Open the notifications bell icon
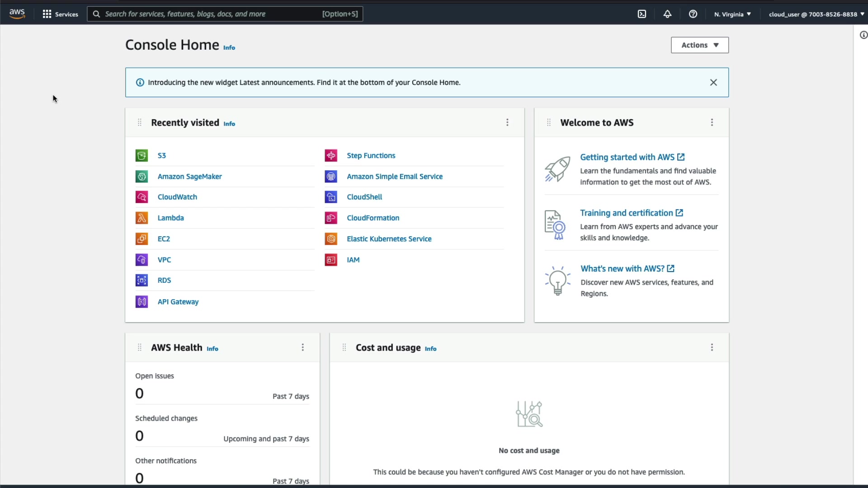 pos(667,14)
